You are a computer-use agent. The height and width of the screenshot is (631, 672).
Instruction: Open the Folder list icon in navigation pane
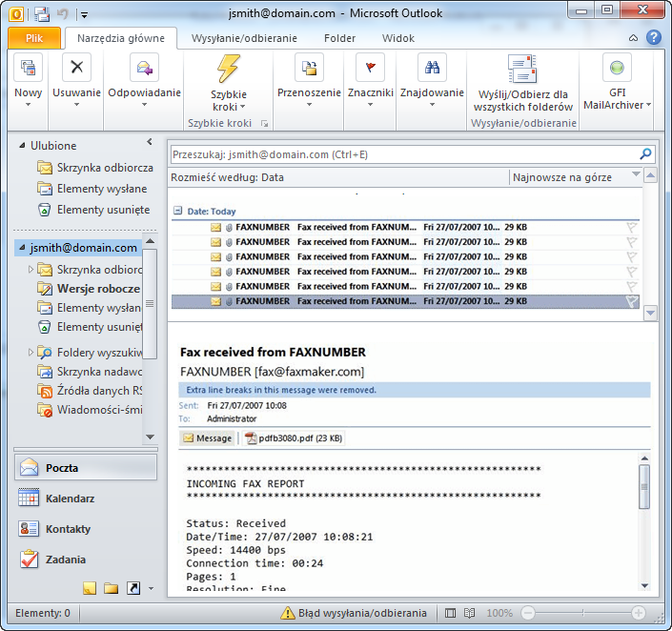click(x=111, y=588)
